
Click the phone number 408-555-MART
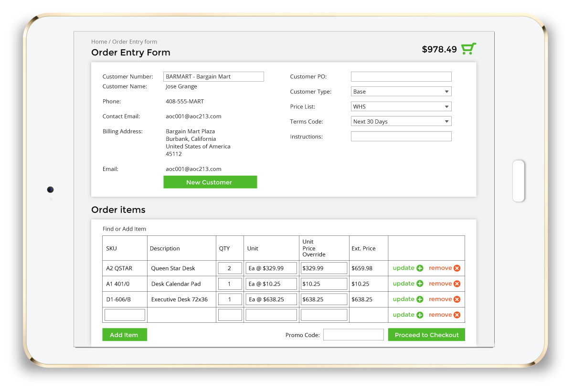[185, 101]
